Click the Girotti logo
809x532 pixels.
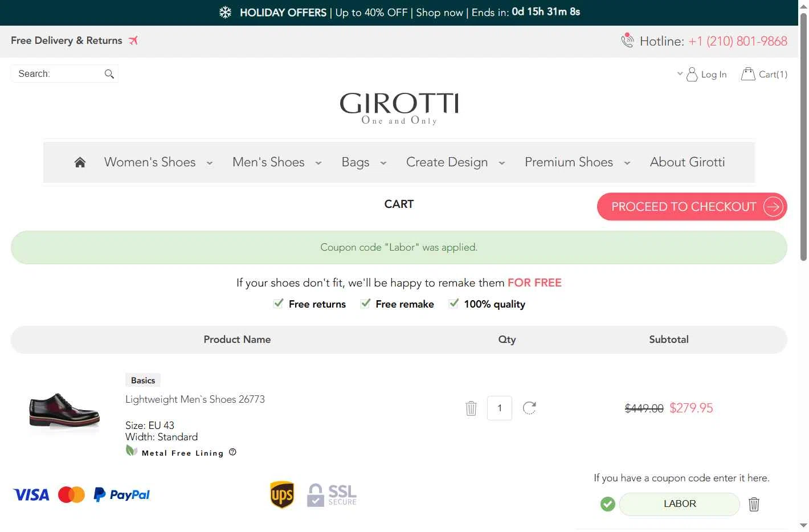(399, 108)
